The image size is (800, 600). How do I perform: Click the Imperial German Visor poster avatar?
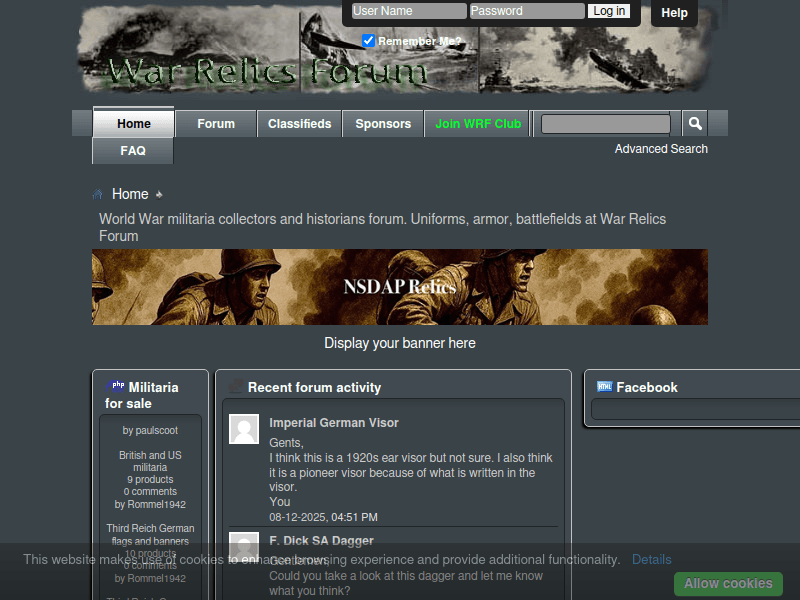point(244,429)
